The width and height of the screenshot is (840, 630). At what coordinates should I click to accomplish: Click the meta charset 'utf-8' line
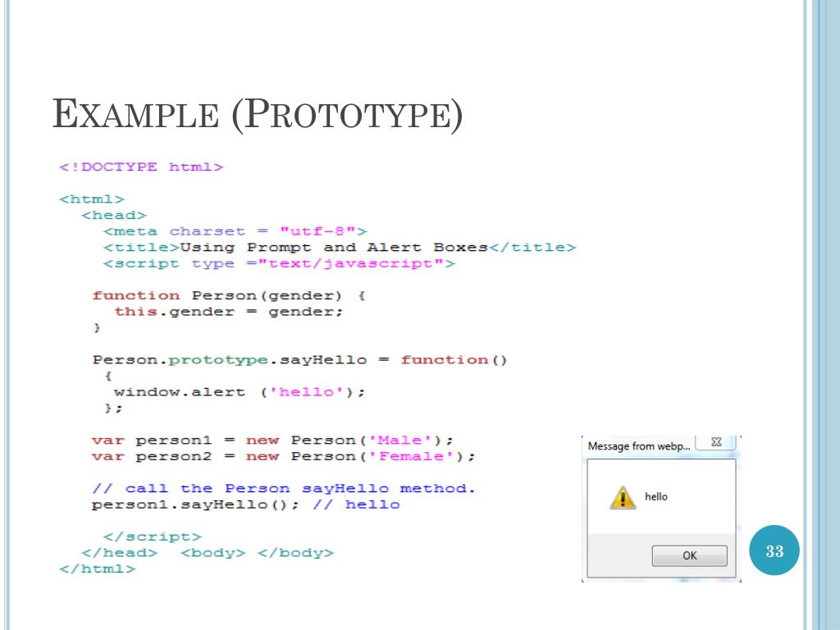(235, 231)
